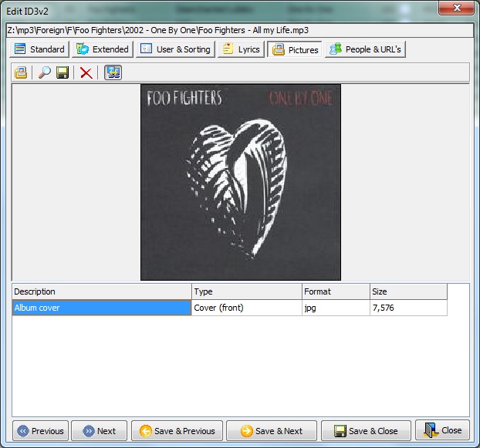Go to the User & Sorting tab
This screenshot has width=480, height=448.
[175, 49]
